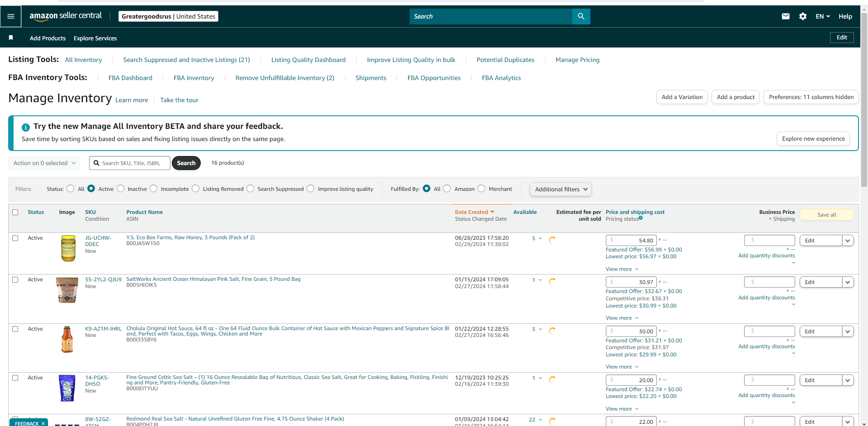The width and height of the screenshot is (868, 426).
Task: Open the hamburger navigation menu
Action: click(x=11, y=16)
